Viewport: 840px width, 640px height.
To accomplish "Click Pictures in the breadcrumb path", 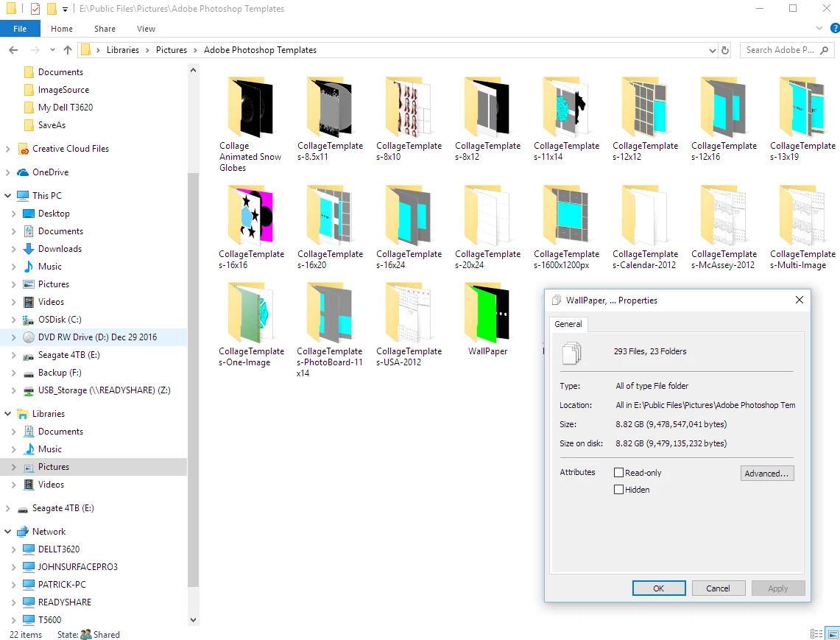I will pos(172,50).
